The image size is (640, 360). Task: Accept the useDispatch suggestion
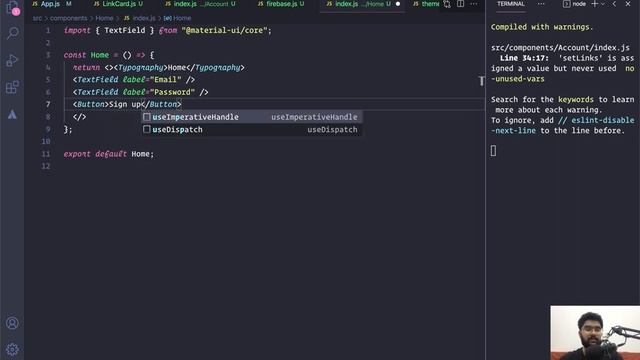tap(252, 129)
